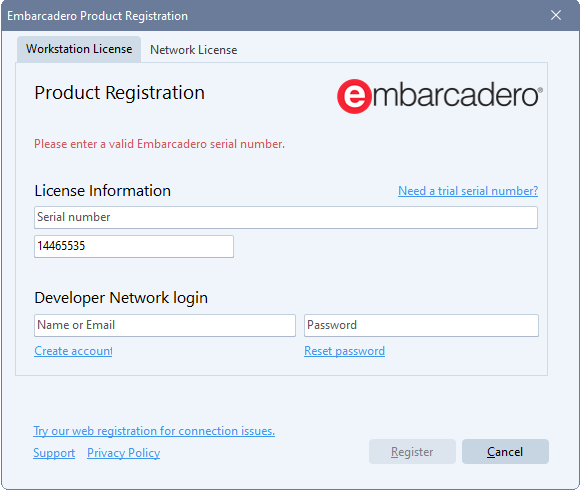Open the Network License tab

click(x=193, y=50)
